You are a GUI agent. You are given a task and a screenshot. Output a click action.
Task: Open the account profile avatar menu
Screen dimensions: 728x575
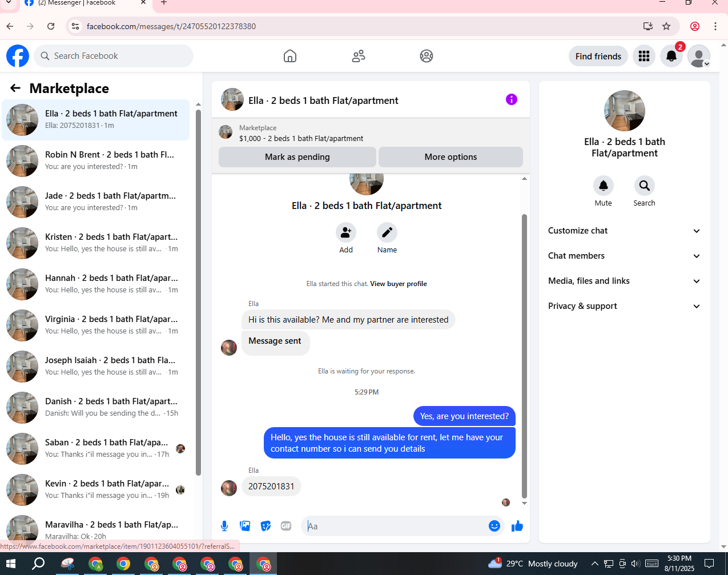coord(699,56)
